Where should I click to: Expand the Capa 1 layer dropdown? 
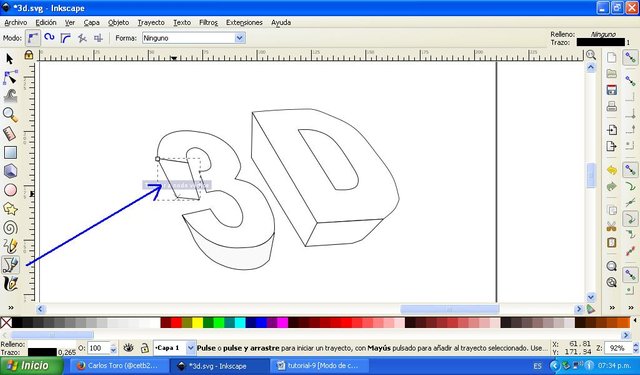pos(190,348)
